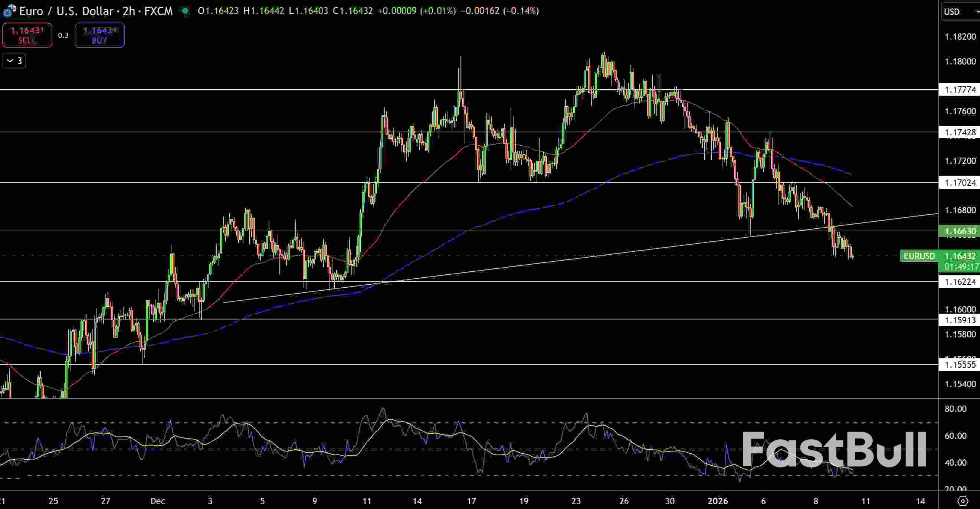Click the 1.17774 horizontal line price tag
The height and width of the screenshot is (509, 980).
pos(960,90)
